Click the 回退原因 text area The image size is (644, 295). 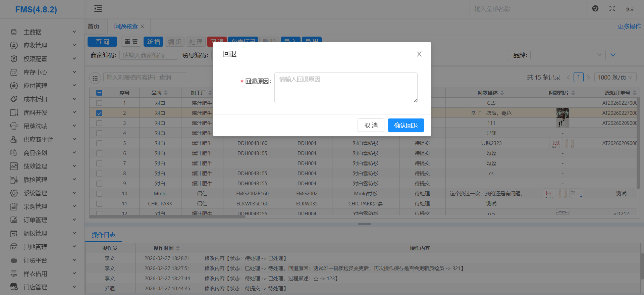[x=345, y=88]
